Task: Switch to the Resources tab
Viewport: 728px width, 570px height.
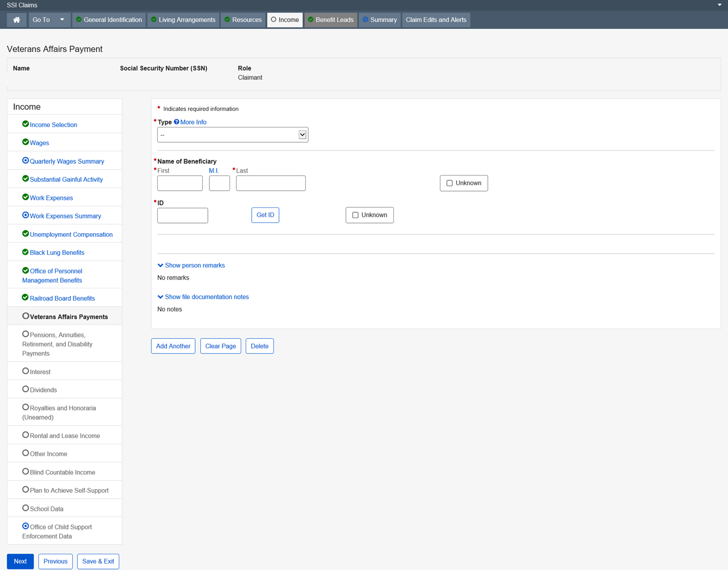Action: point(243,20)
